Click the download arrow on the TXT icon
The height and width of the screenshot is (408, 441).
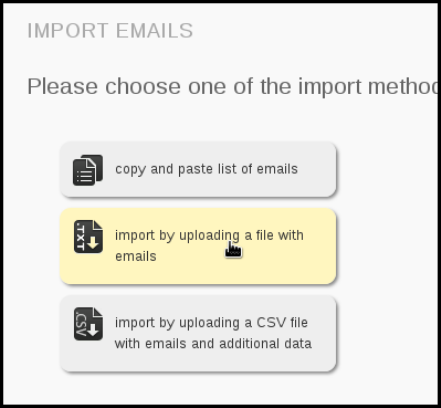pos(93,243)
